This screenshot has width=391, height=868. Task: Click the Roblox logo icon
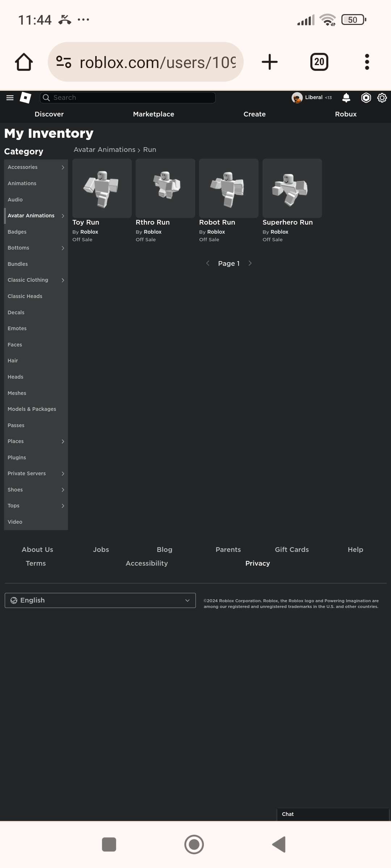tap(25, 98)
